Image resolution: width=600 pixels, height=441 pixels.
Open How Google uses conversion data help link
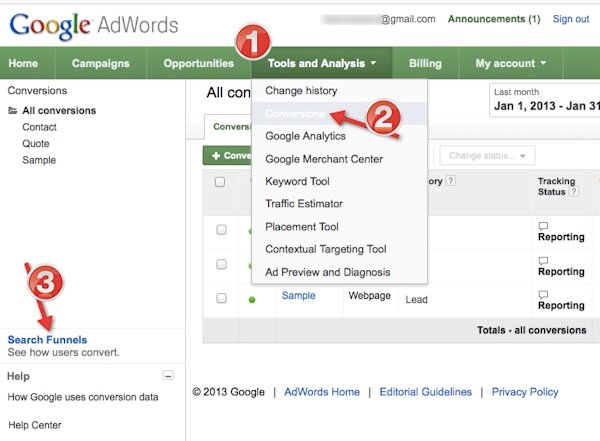pos(83,397)
